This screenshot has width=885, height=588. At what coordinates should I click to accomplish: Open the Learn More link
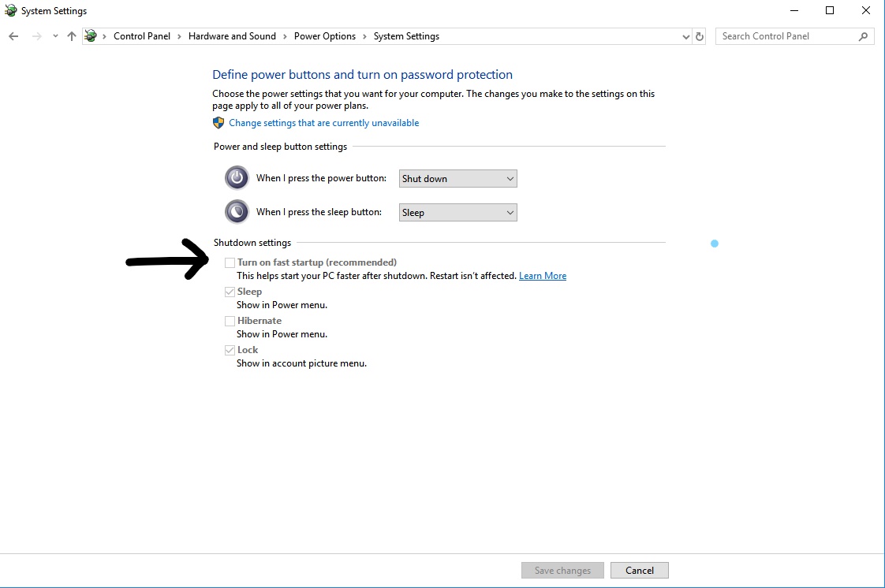click(x=543, y=276)
